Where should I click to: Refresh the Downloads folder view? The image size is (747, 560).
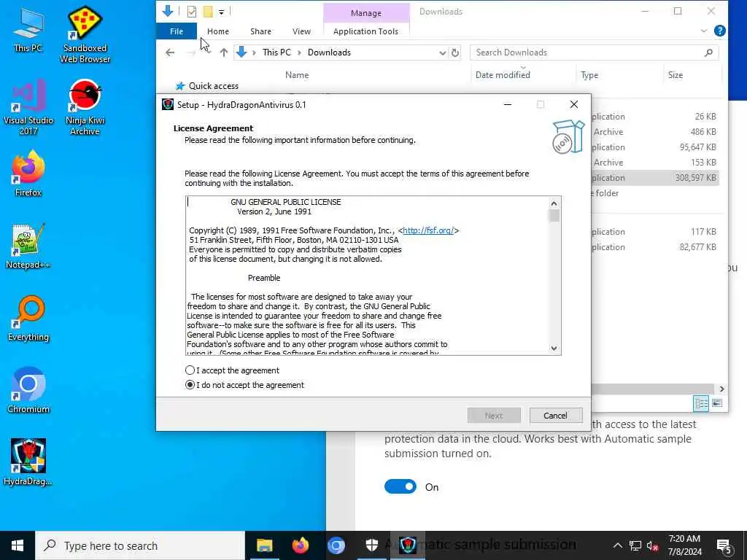[x=455, y=52]
